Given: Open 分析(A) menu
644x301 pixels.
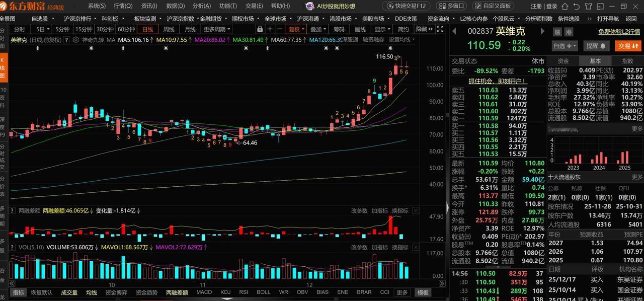Looking at the screenshot, I should click(201, 6).
